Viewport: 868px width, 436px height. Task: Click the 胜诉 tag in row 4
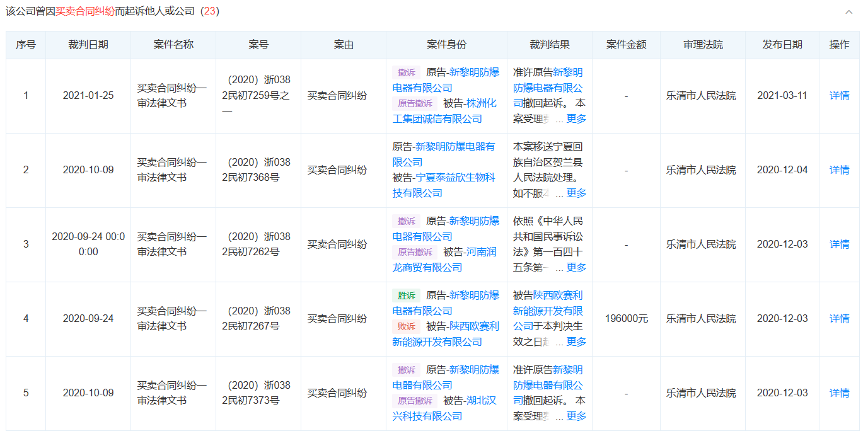[406, 295]
